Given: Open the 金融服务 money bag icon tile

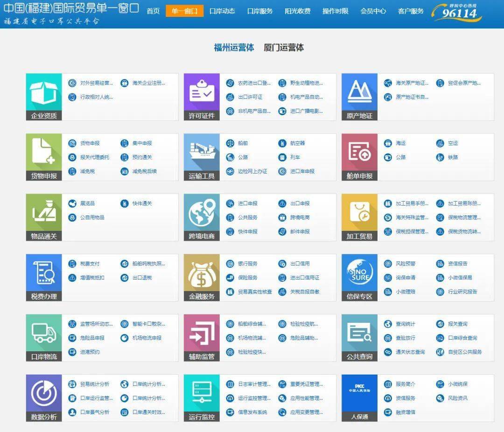Looking at the screenshot, I should pyautogui.click(x=202, y=278).
